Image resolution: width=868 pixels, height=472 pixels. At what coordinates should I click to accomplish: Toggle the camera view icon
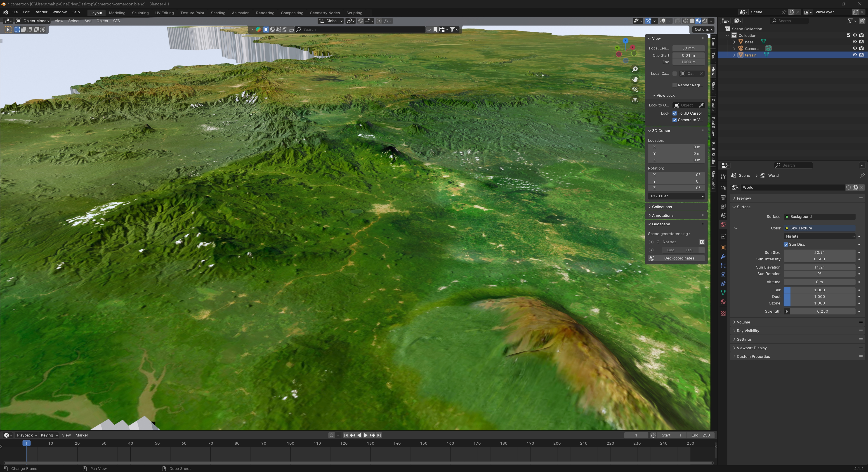tap(635, 90)
